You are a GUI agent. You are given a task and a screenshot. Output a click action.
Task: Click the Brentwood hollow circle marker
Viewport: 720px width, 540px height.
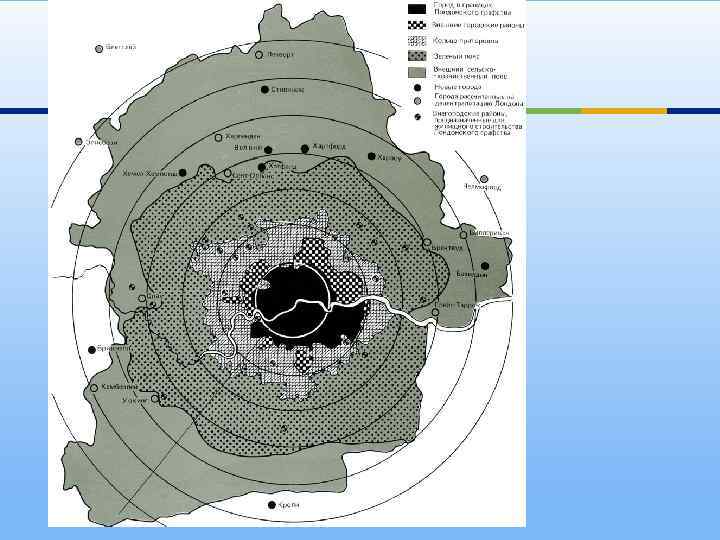(427, 242)
